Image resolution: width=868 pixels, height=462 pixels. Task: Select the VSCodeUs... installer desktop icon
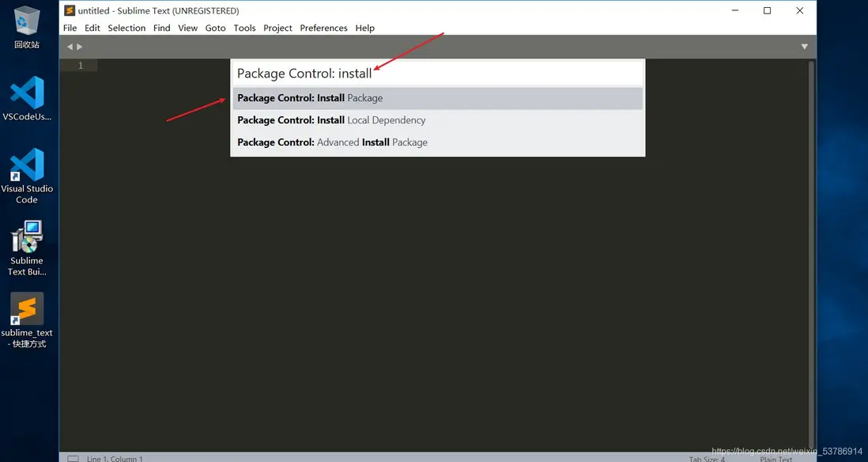pyautogui.click(x=27, y=99)
